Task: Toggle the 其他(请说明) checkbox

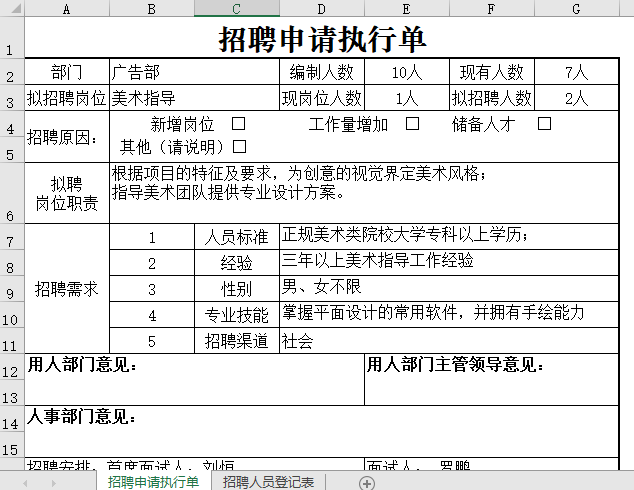Action: coord(239,147)
